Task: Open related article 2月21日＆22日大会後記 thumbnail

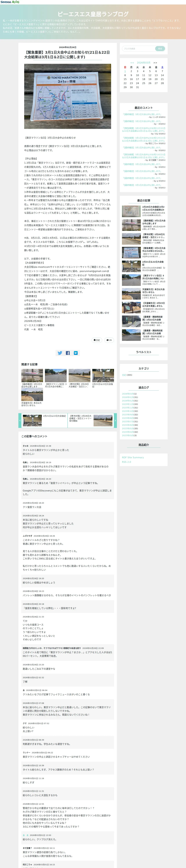Action: (103, 375)
